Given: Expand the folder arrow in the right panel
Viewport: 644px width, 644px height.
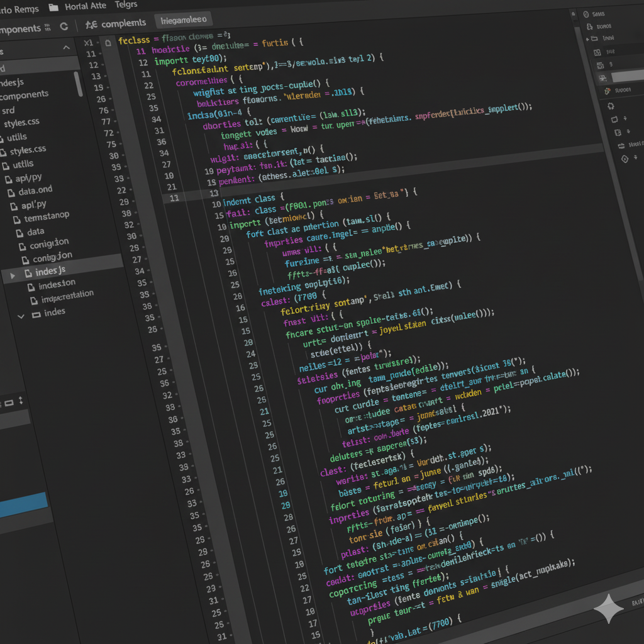Looking at the screenshot, I should click(x=588, y=38).
